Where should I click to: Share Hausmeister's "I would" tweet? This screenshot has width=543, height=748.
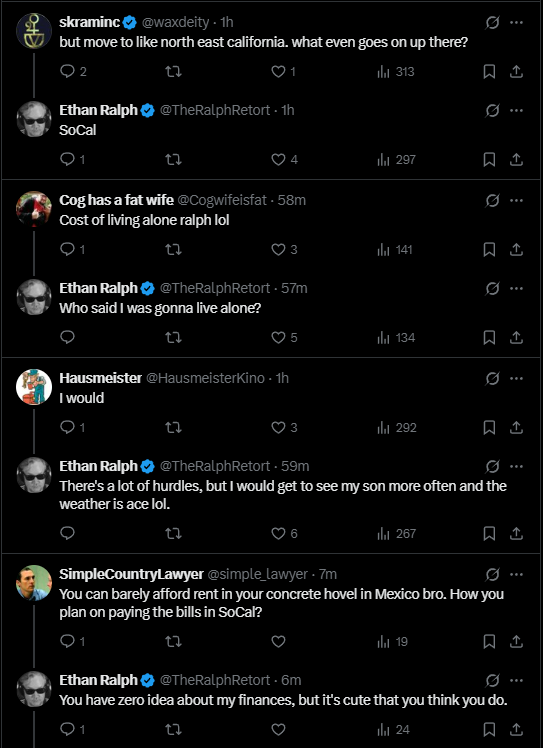[516, 427]
